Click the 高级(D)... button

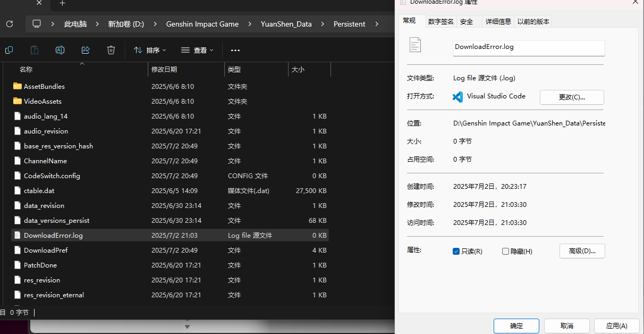pos(582,251)
